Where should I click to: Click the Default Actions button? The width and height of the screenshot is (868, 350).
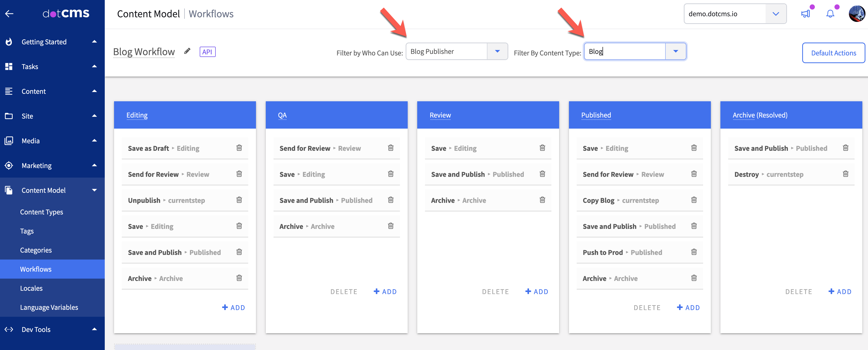coord(833,53)
